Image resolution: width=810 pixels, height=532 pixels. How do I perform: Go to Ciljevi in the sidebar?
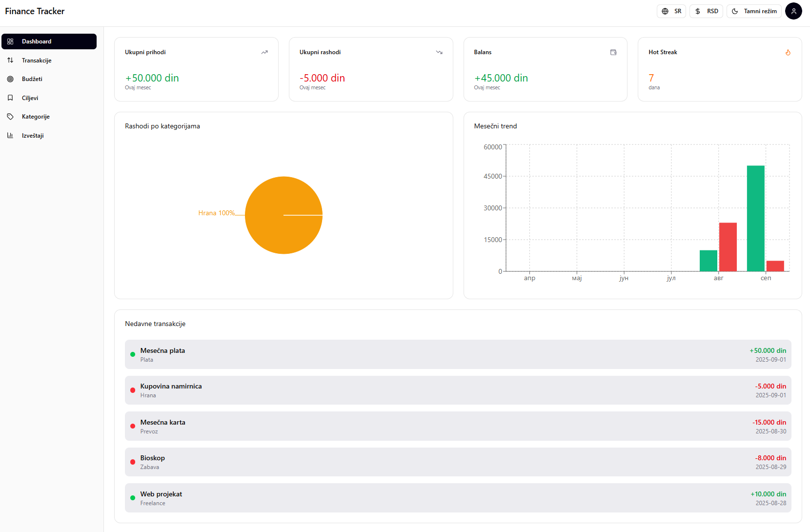[x=30, y=98]
